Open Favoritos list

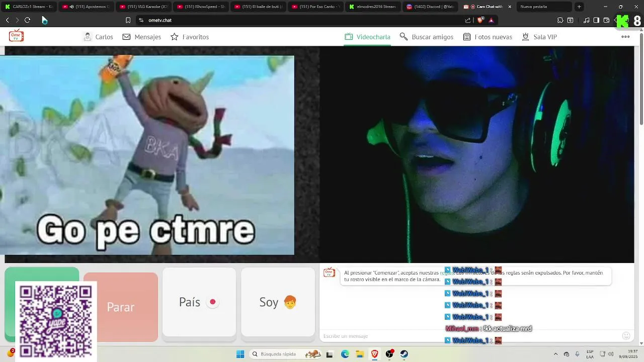tap(190, 37)
